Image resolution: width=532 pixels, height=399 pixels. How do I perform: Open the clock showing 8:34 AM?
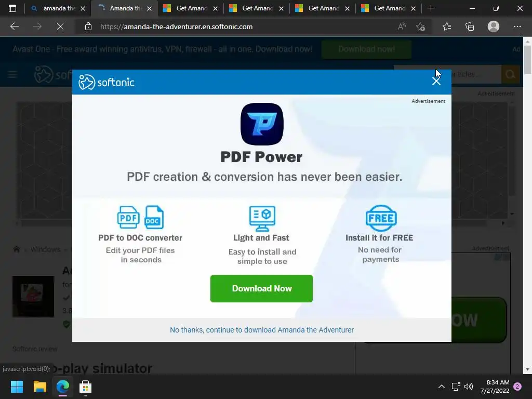495,387
